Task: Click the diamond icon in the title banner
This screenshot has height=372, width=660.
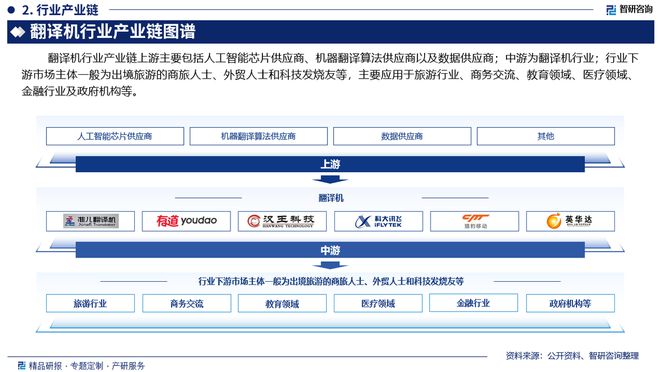Action: click(18, 32)
